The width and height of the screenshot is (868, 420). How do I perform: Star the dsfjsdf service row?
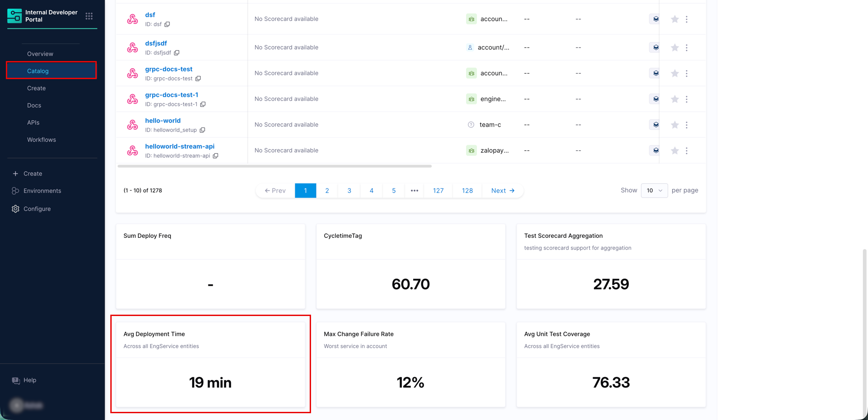coord(675,47)
